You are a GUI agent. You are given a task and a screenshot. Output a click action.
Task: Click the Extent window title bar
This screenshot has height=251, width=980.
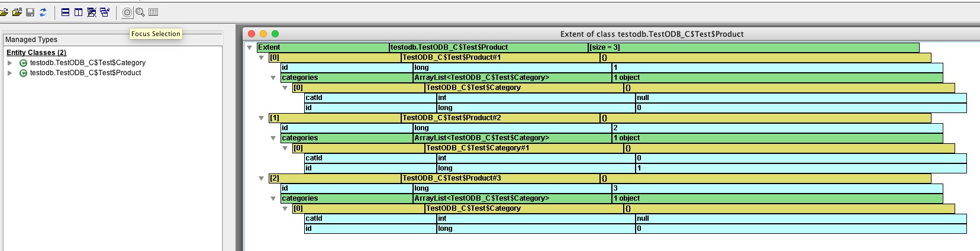tap(651, 34)
